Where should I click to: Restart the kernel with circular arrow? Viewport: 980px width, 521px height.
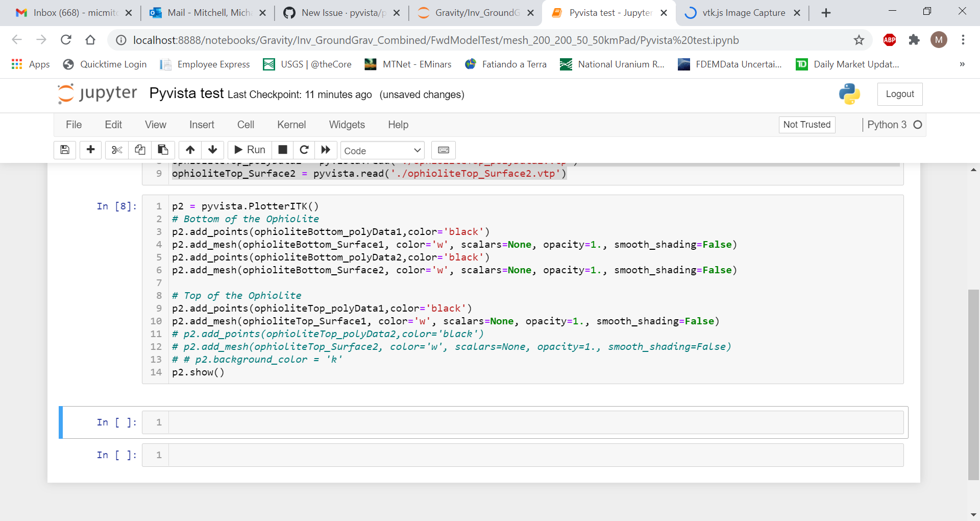coord(304,150)
